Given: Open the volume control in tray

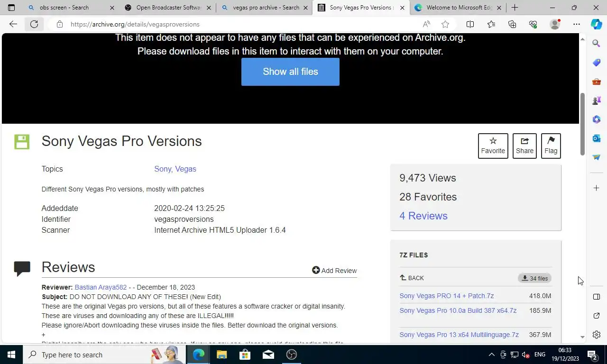Looking at the screenshot, I should pyautogui.click(x=526, y=355).
